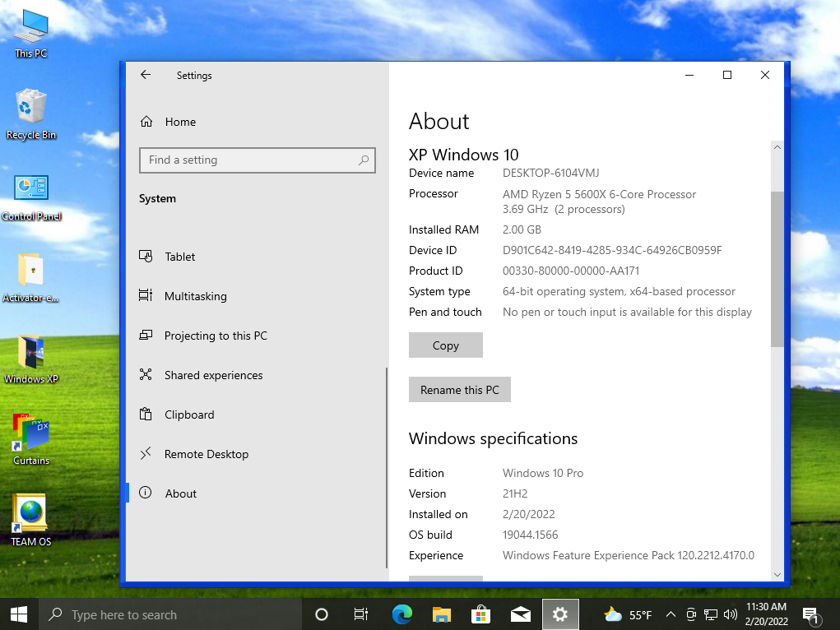Click the search magnifier in Find a setting
This screenshot has width=840, height=630.
pyautogui.click(x=364, y=160)
